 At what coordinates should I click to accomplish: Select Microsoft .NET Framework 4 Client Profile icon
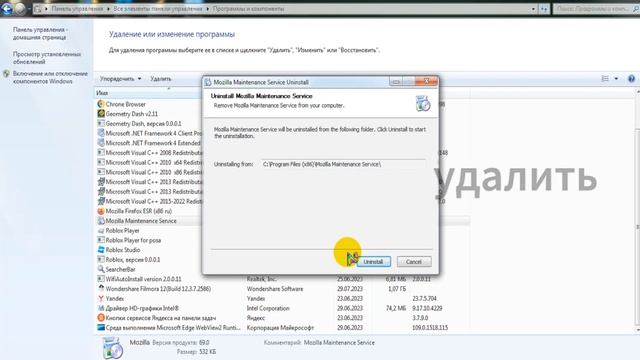(101, 133)
